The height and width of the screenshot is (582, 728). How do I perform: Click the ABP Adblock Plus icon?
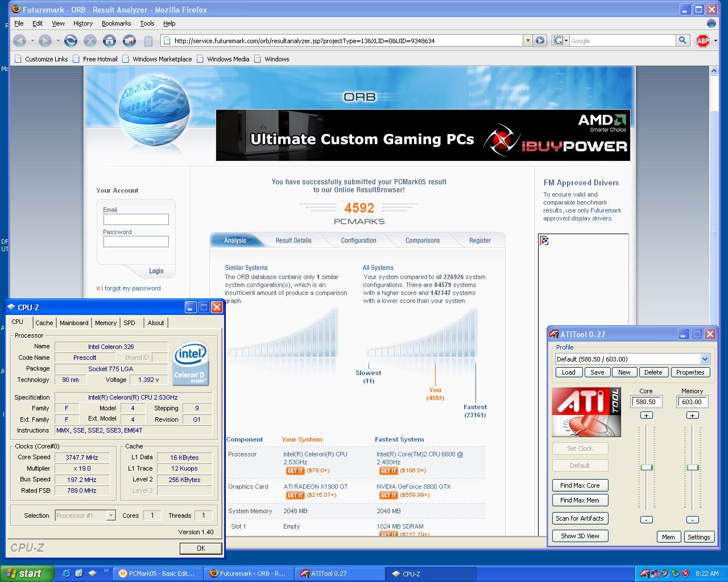pyautogui.click(x=703, y=40)
